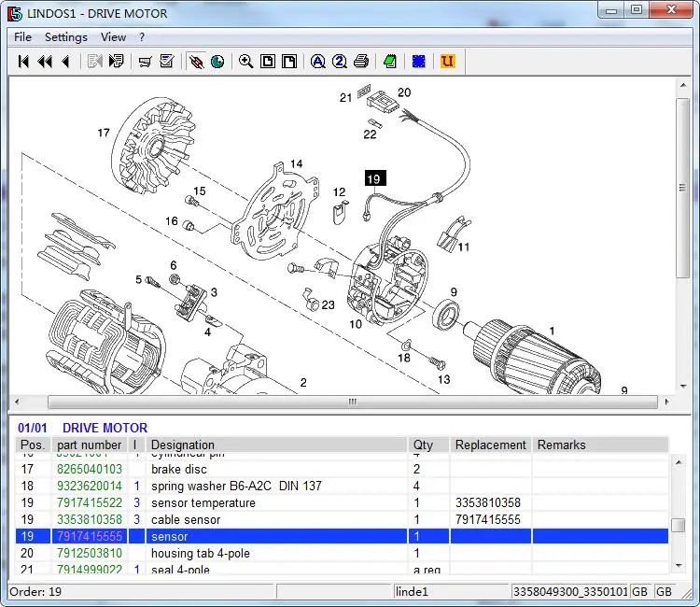
Task: Toggle the crossed link chain icon
Action: 196,62
